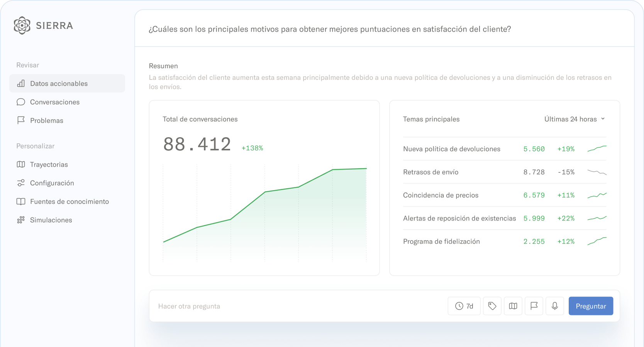Open the Últimas 24 horas dropdown
The image size is (644, 347).
575,119
